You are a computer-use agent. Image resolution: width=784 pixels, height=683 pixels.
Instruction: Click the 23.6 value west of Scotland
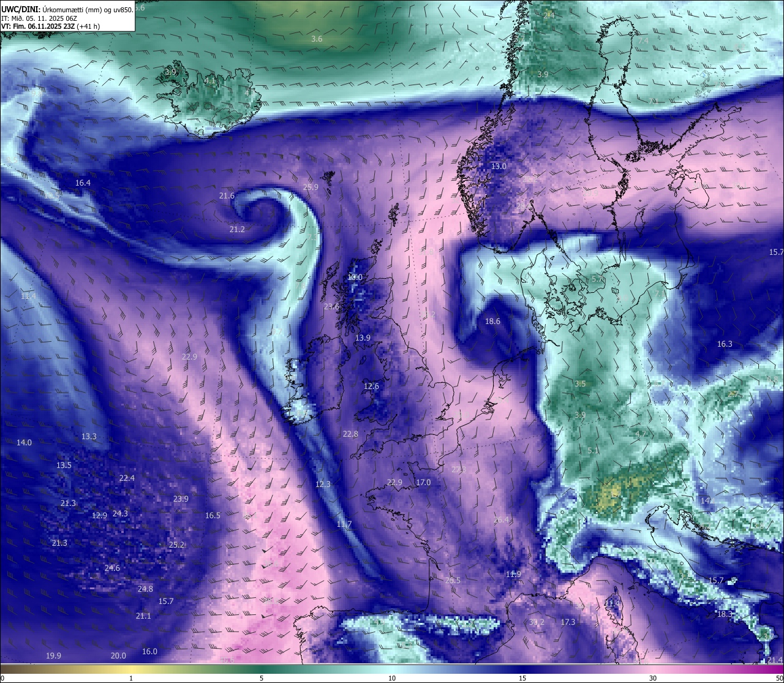[x=331, y=307]
